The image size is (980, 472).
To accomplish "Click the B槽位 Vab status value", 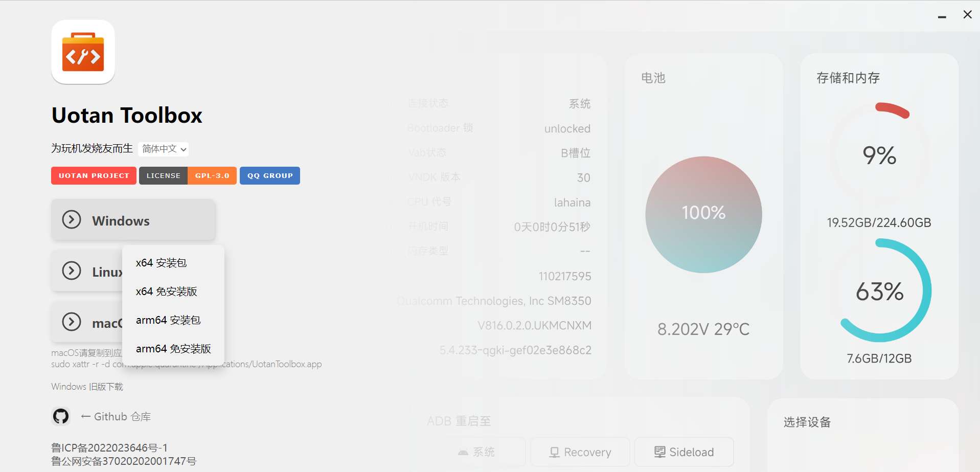I will pyautogui.click(x=576, y=153).
